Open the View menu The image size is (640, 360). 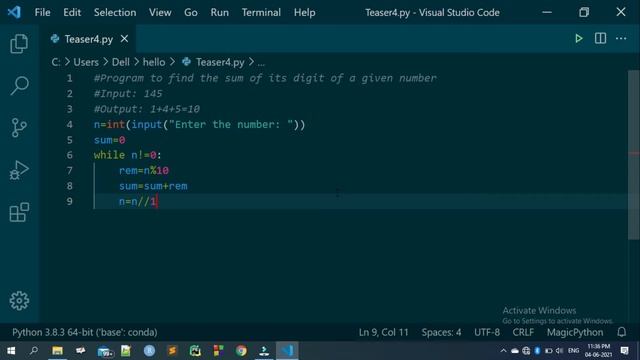click(x=160, y=13)
